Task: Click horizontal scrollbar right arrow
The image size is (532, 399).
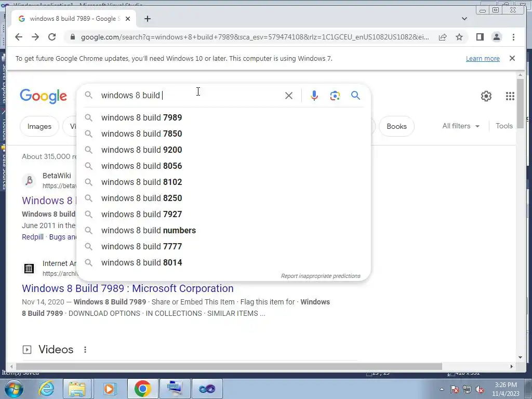Action: tap(512, 366)
